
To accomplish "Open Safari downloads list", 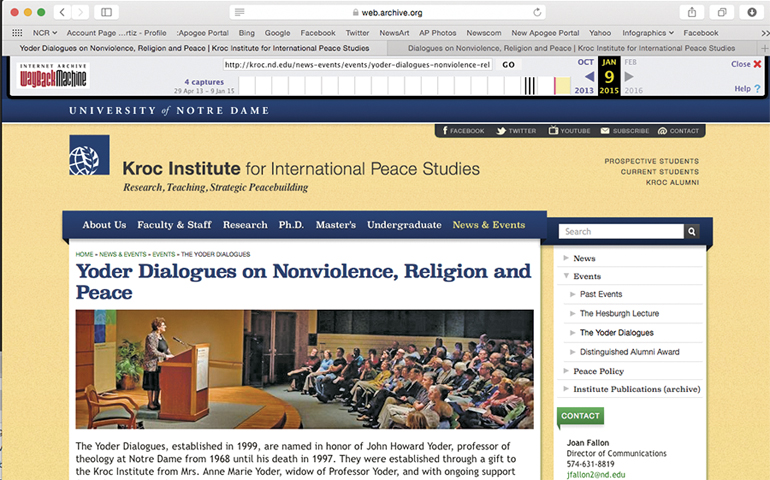I will (752, 12).
